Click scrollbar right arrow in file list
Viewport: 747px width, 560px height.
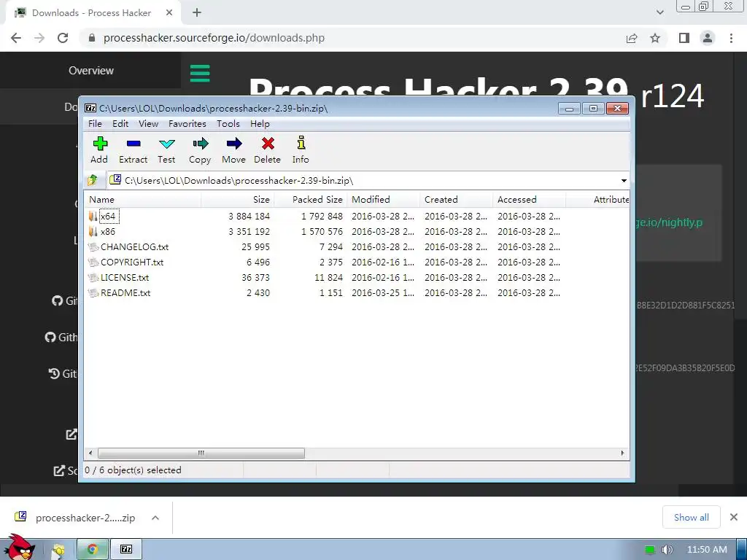[x=622, y=453]
